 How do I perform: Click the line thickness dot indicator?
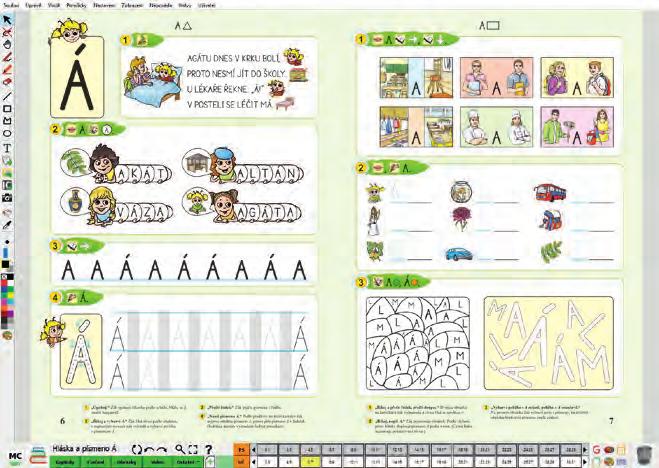click(x=7, y=242)
